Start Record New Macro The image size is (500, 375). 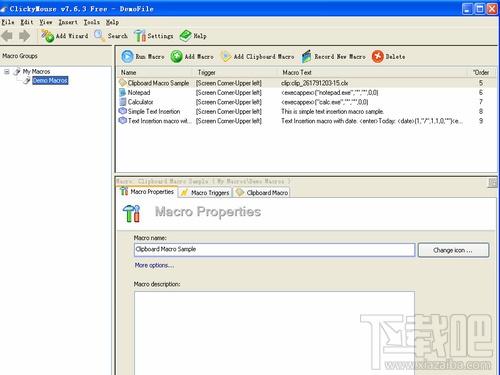[333, 56]
